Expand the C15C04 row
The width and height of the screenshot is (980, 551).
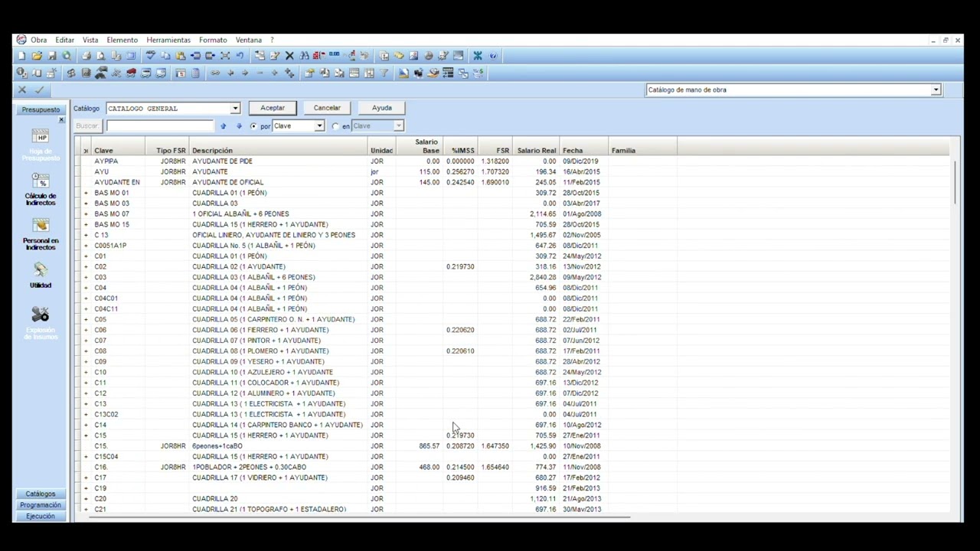coord(86,457)
